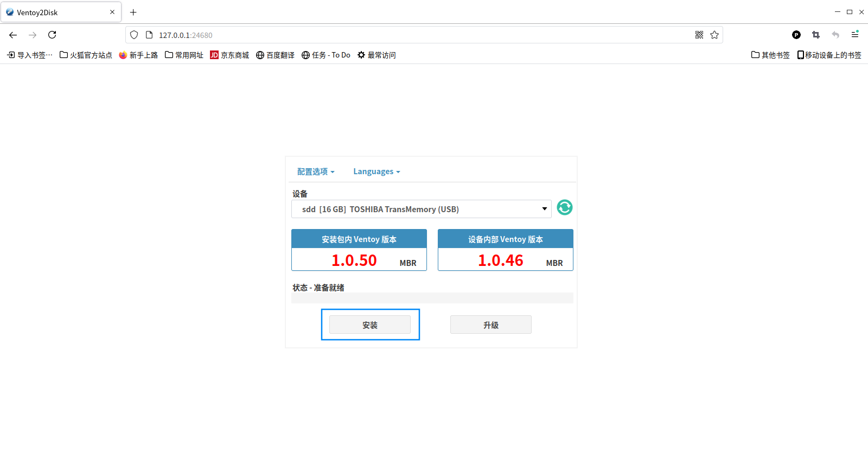The height and width of the screenshot is (464, 868).
Task: Open 最常访问 bookmark with gear icon
Action: [376, 55]
